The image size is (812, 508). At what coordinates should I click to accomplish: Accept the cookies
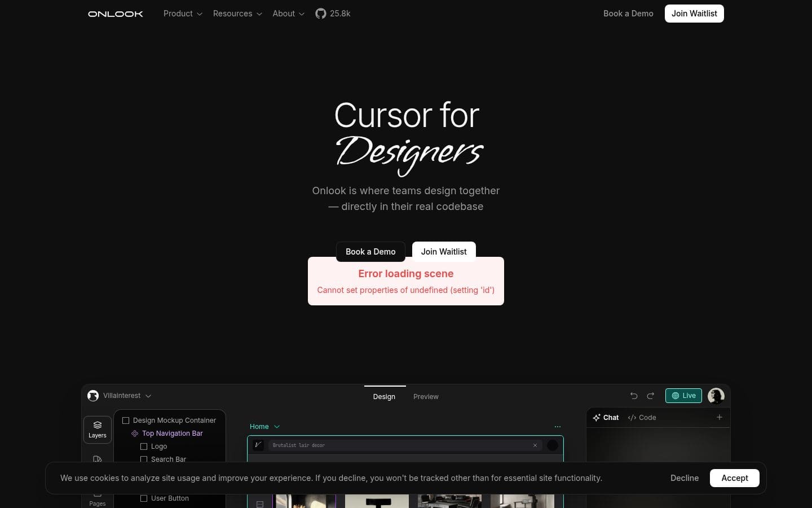tap(735, 478)
